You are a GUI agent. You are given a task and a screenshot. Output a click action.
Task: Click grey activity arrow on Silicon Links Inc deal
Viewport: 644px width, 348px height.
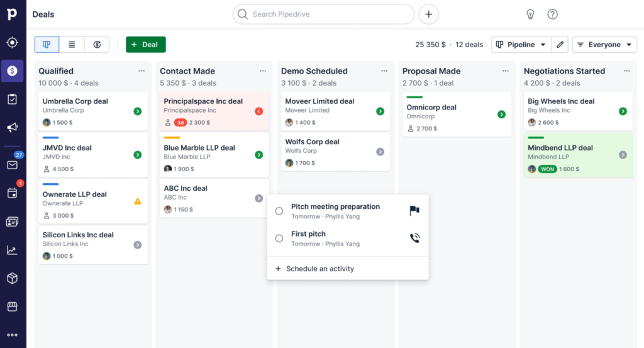(x=138, y=245)
